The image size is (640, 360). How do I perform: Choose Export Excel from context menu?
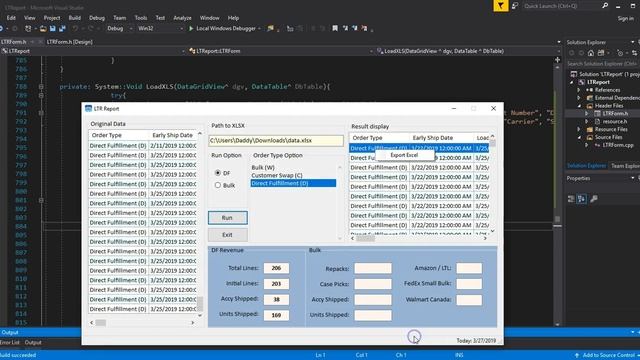404,155
